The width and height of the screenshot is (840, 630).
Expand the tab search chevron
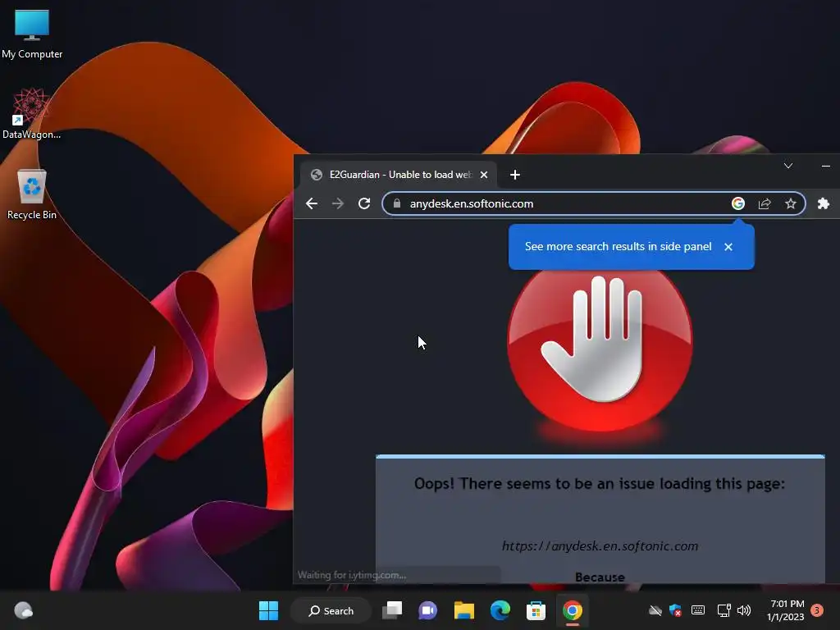[788, 166]
